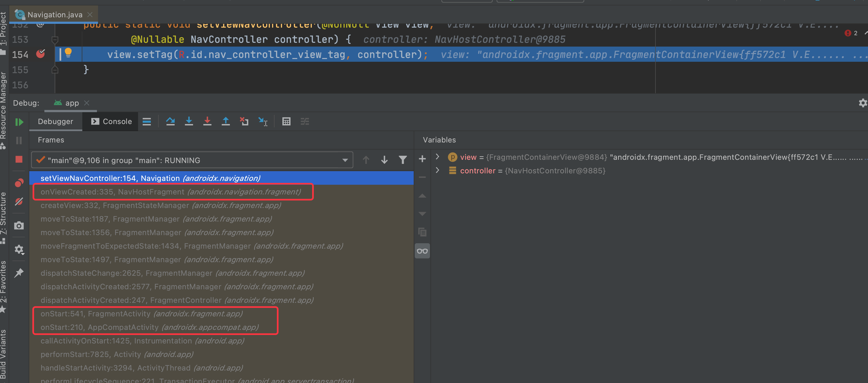868x383 pixels.
Task: Stop the debug session with the red square
Action: tap(19, 159)
